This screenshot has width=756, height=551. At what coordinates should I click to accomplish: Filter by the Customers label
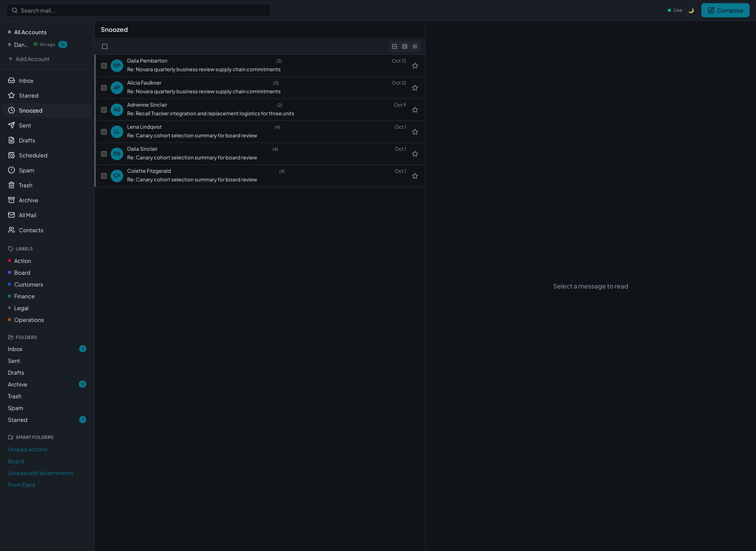(x=28, y=285)
